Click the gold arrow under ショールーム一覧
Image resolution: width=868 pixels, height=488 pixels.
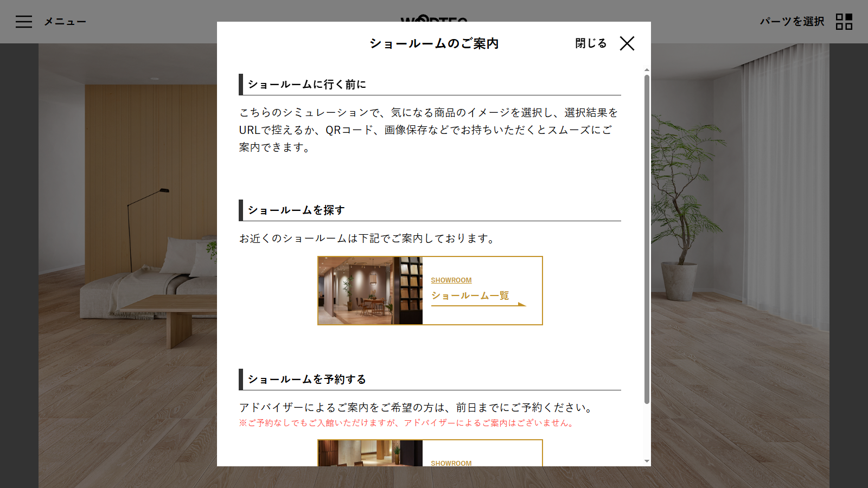pyautogui.click(x=521, y=305)
